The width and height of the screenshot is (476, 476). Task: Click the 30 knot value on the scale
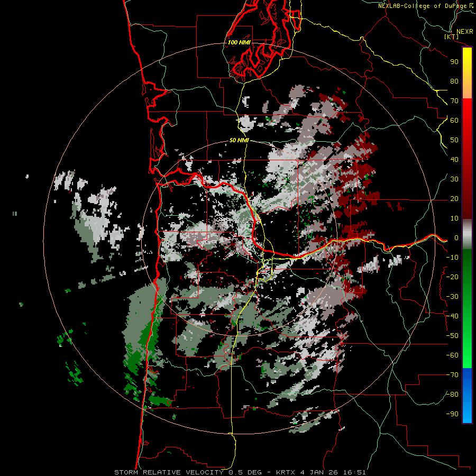454,179
